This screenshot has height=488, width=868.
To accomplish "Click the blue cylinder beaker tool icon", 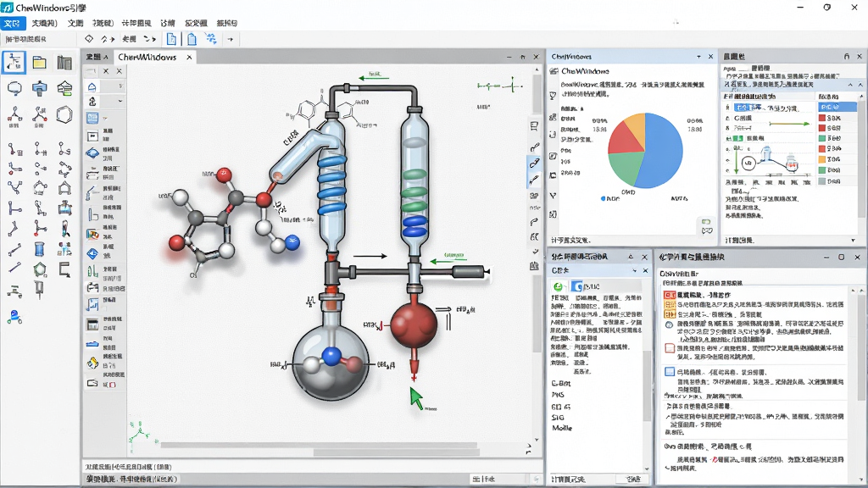I will pyautogui.click(x=39, y=249).
